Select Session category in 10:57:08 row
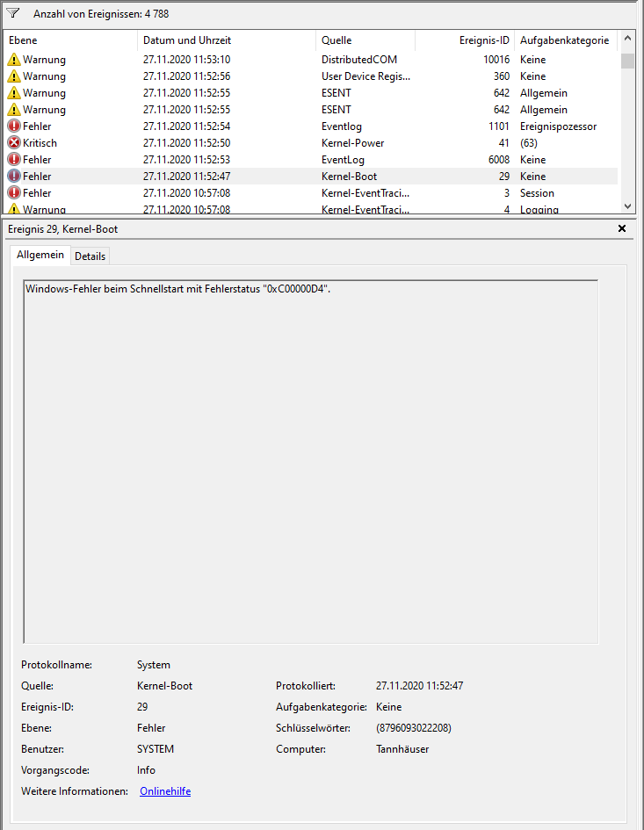 tap(537, 192)
